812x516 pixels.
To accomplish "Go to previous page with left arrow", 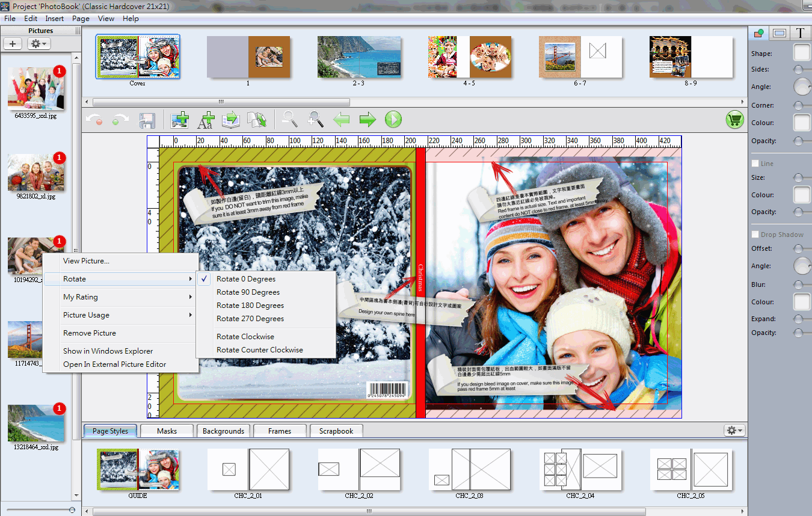I will (x=342, y=120).
